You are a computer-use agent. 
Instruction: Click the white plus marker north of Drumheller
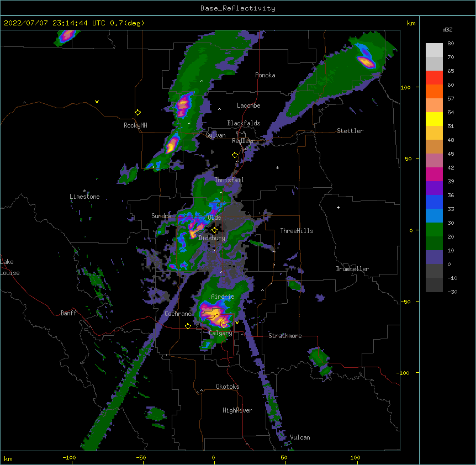click(x=338, y=207)
